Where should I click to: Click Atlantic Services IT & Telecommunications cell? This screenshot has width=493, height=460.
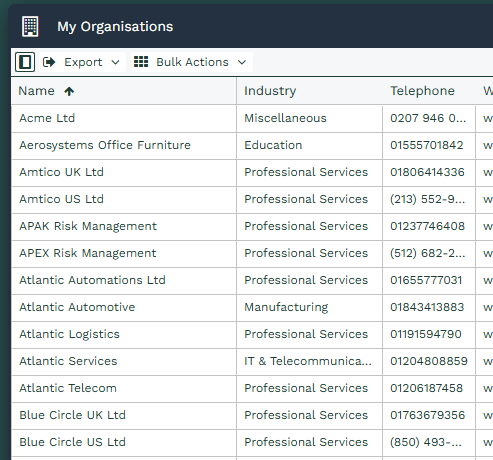coord(308,361)
